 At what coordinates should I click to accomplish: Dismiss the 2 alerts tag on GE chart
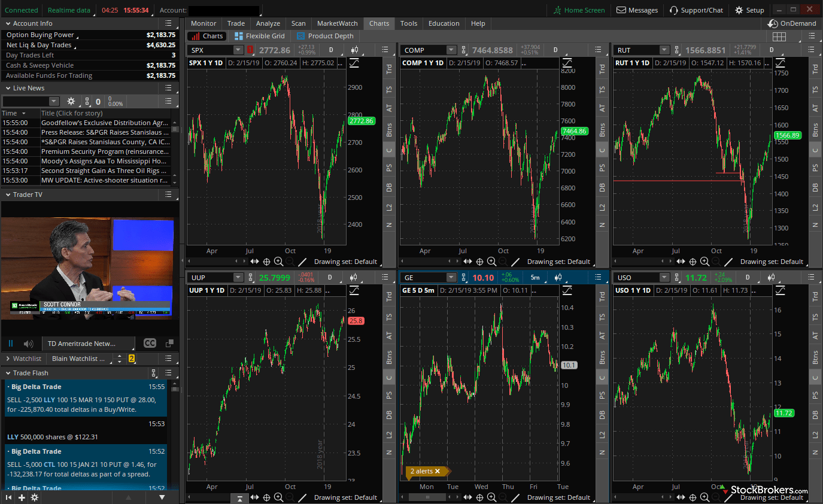click(438, 472)
